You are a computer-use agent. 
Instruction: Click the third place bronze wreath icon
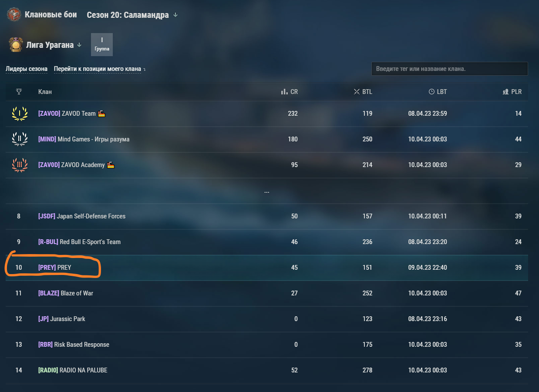20,165
